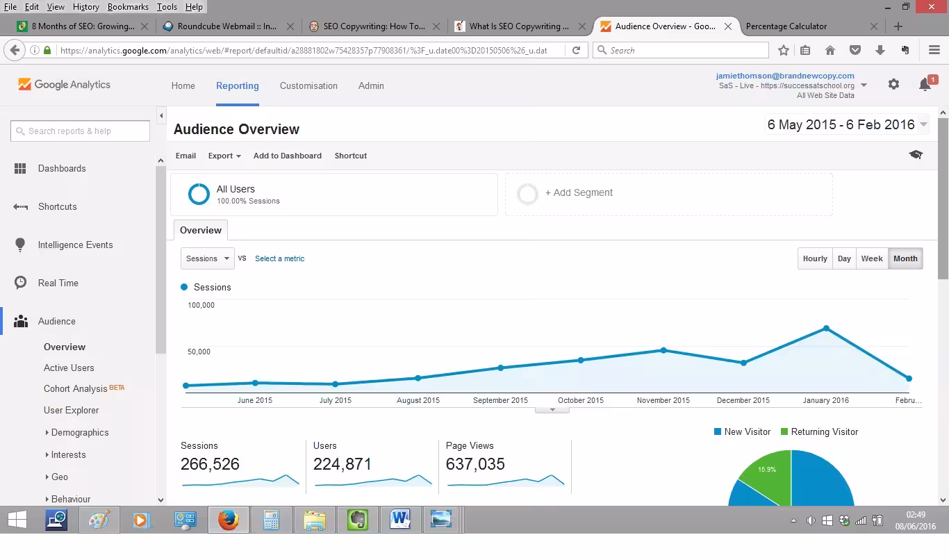Click the Shortcut button

351,156
